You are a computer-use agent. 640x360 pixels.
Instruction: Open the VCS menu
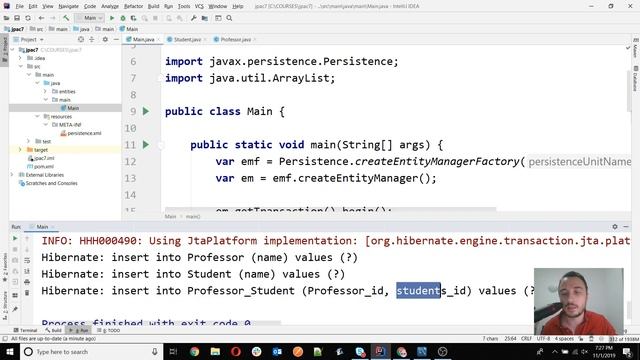point(199,6)
